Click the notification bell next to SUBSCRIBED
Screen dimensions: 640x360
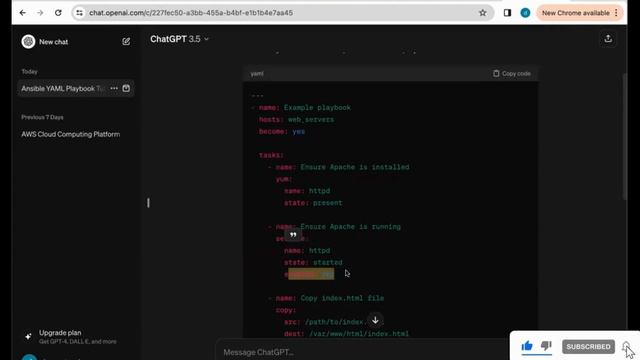point(627,347)
